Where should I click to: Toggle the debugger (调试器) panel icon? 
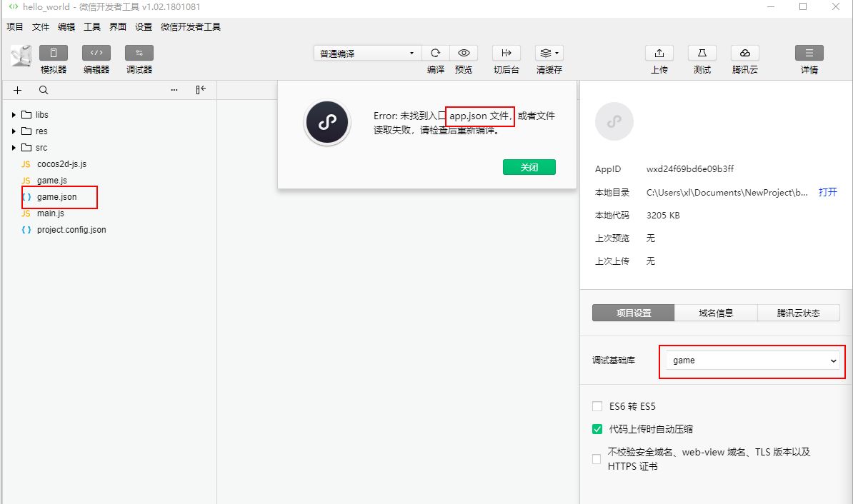(139, 53)
